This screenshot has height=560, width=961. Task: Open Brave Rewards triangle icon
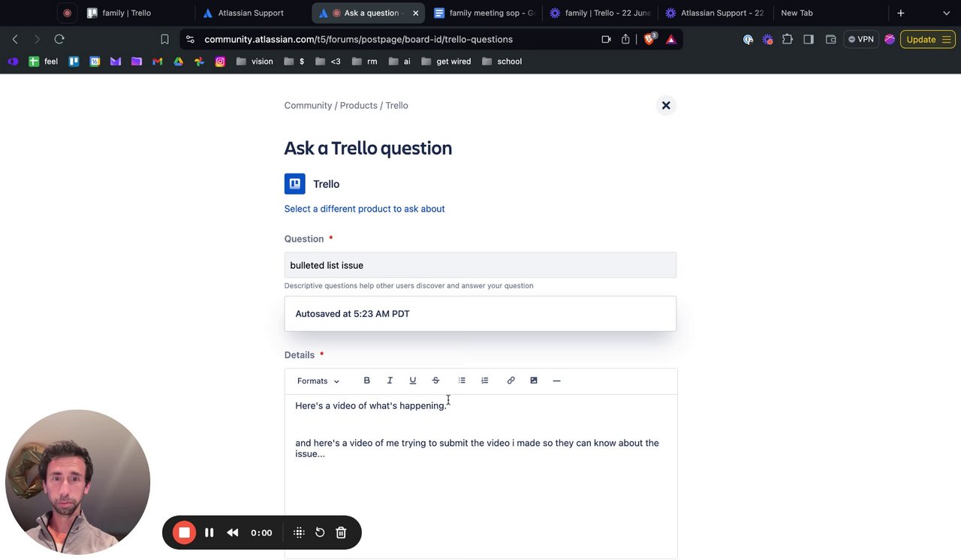tap(671, 39)
